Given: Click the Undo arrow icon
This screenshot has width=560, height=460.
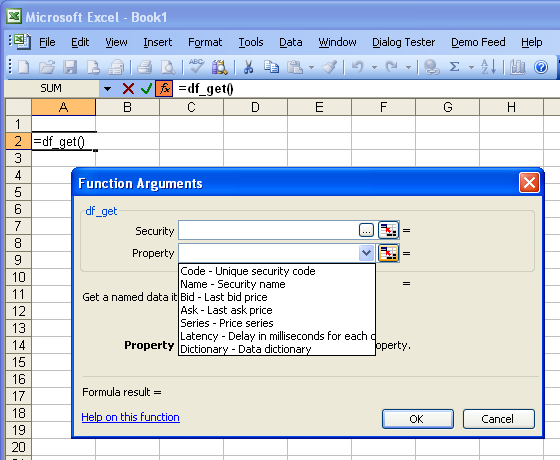Looking at the screenshot, I should [358, 67].
